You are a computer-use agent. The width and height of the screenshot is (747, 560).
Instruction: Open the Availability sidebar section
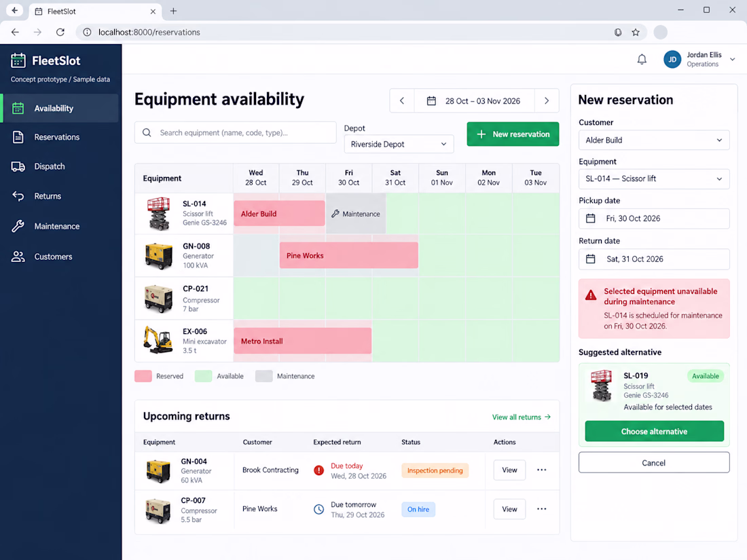[60, 109]
